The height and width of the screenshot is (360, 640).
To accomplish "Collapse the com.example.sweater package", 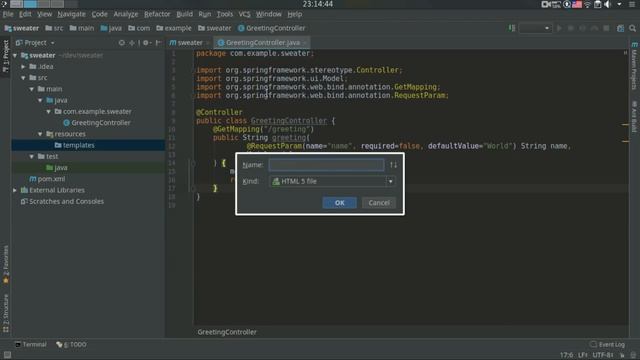I will click(48, 111).
